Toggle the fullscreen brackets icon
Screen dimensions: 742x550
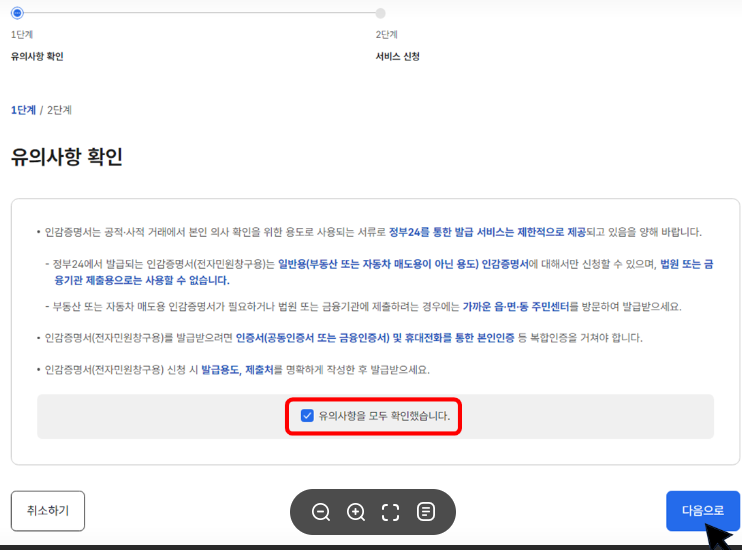[390, 512]
